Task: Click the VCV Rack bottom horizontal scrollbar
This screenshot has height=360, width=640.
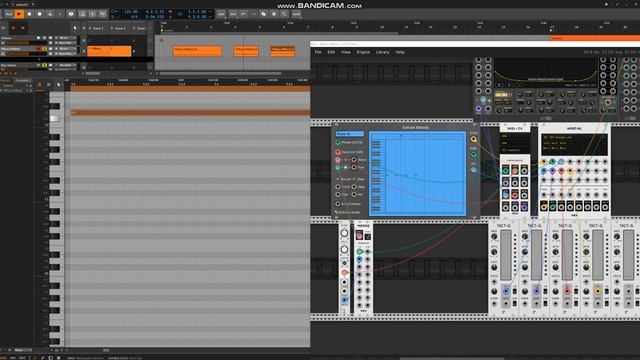Action: click(x=452, y=359)
